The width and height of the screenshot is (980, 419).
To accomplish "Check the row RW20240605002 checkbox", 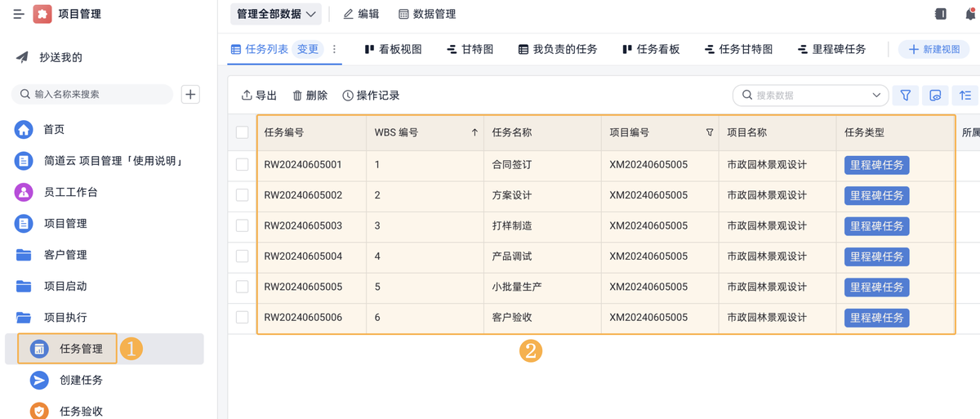I will pos(243,195).
